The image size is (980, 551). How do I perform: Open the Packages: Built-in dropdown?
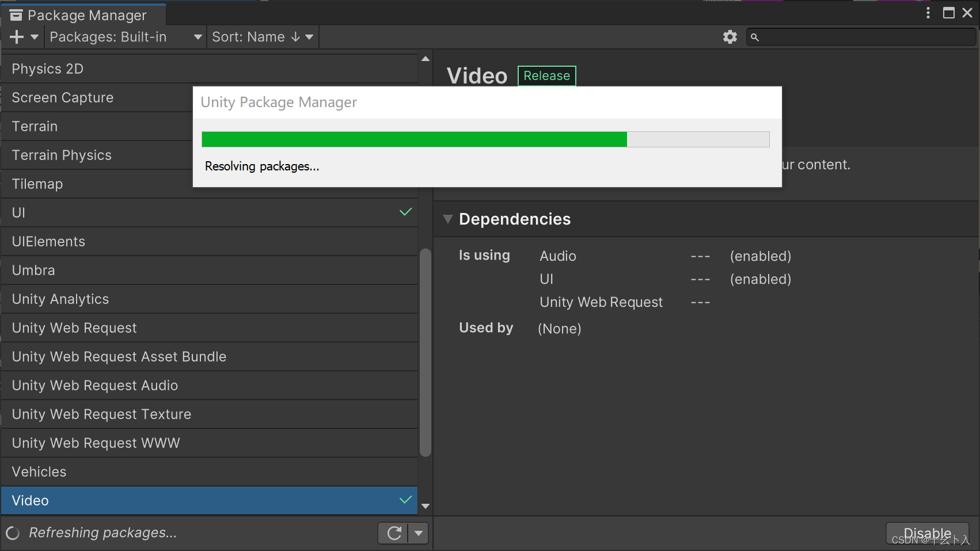click(126, 37)
